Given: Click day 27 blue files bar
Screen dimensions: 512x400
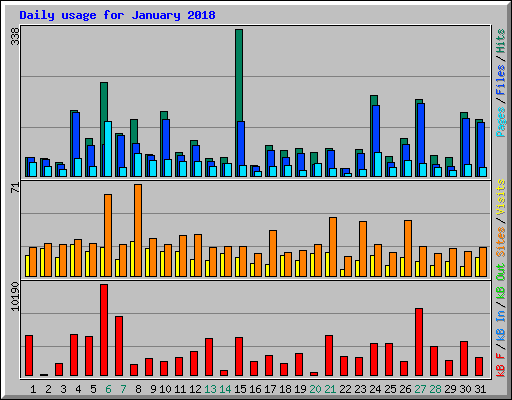Looking at the screenshot, I should pyautogui.click(x=421, y=133).
